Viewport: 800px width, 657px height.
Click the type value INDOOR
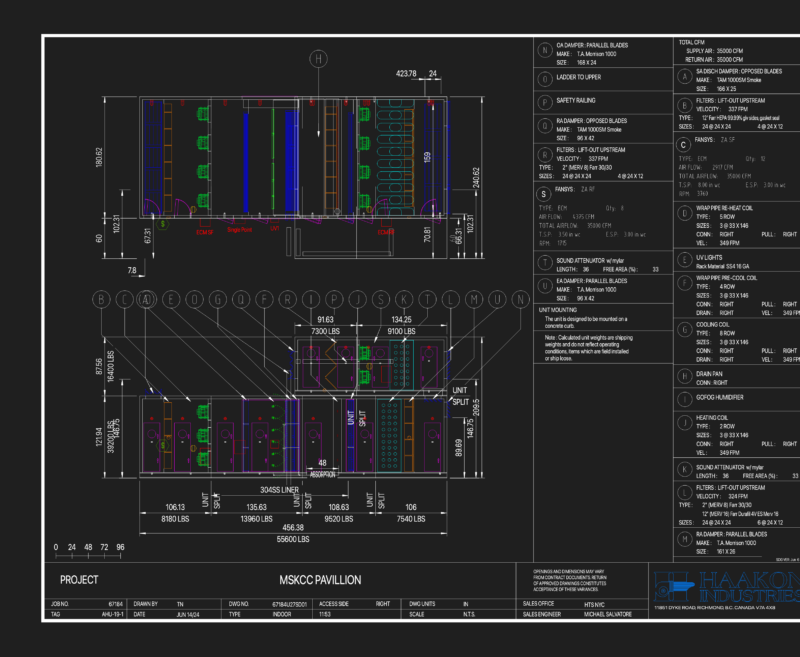[x=282, y=614]
